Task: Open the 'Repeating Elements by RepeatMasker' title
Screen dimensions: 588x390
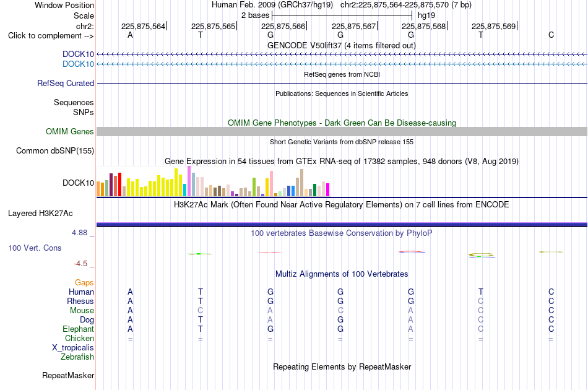Action: [x=342, y=366]
